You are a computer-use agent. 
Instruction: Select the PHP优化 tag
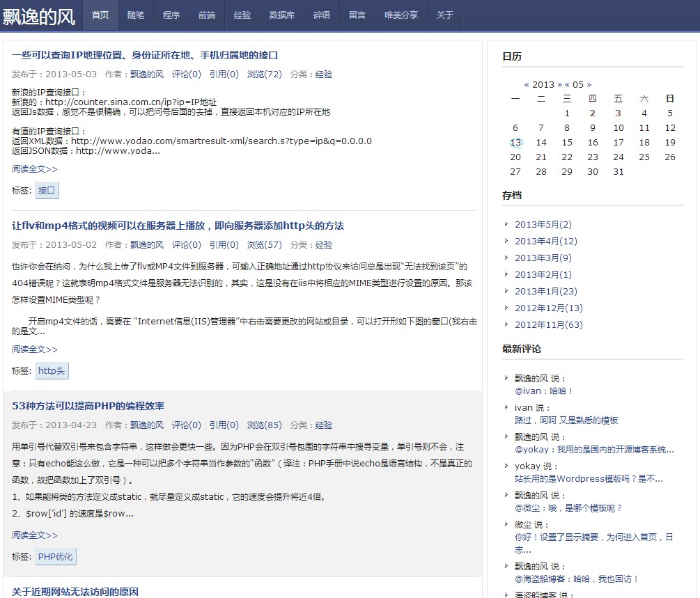[x=55, y=557]
